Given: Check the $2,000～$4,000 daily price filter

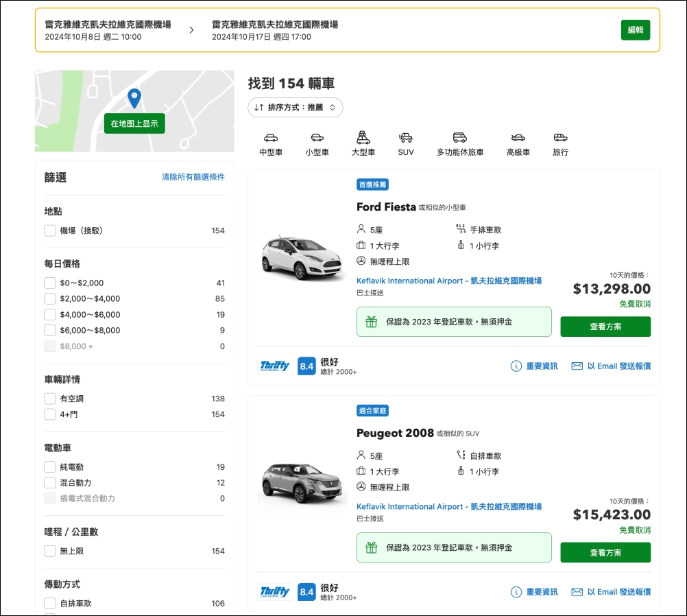Looking at the screenshot, I should point(50,298).
